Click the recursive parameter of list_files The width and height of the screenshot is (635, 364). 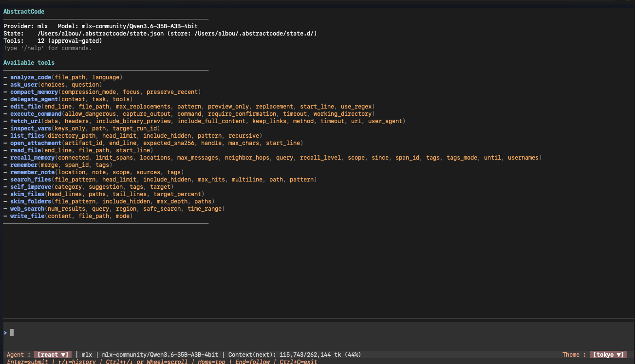[x=243, y=136]
